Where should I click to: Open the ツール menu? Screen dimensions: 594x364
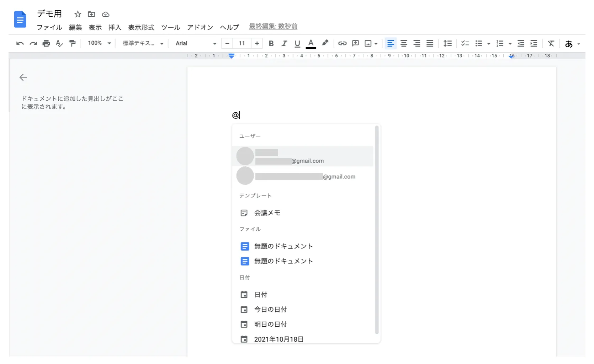click(171, 27)
